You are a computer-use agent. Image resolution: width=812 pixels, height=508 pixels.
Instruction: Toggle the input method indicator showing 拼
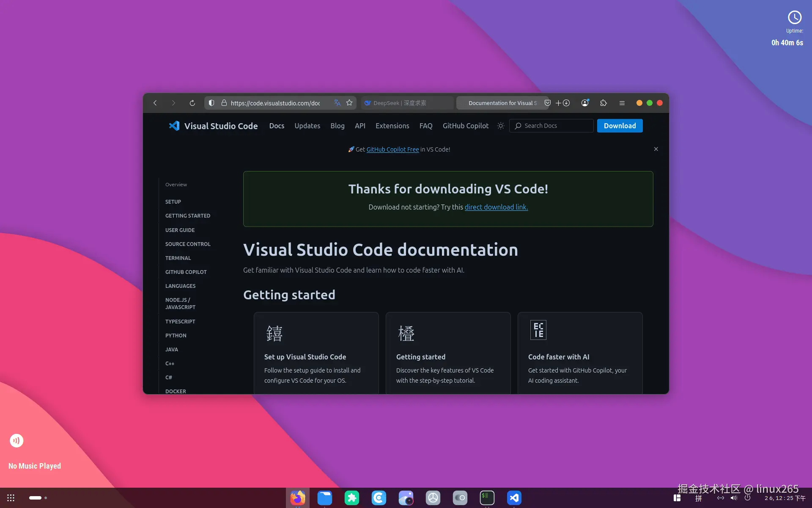pos(698,499)
